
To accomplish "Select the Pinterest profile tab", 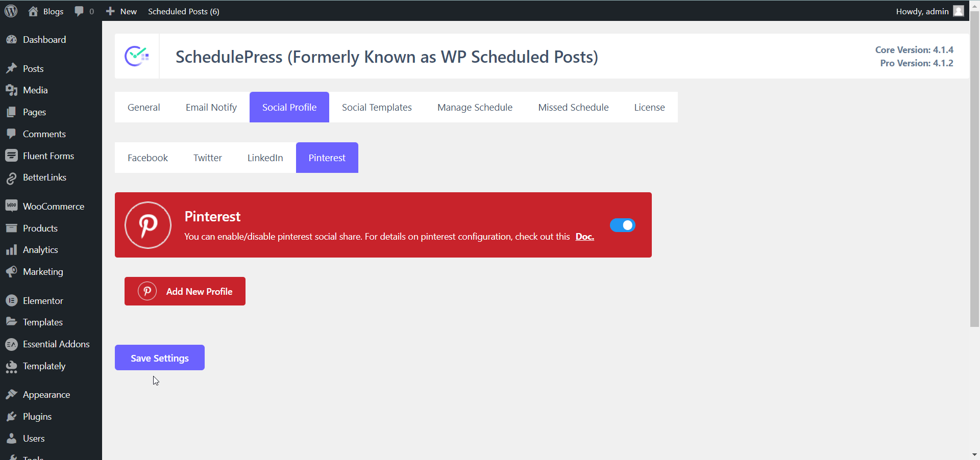I will (327, 158).
